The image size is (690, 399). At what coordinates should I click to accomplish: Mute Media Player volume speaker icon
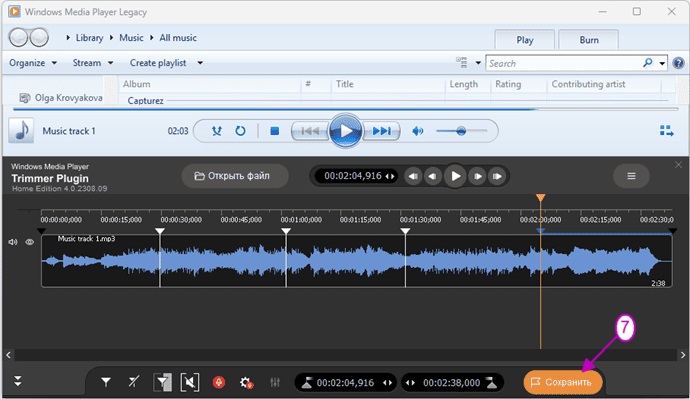point(418,131)
